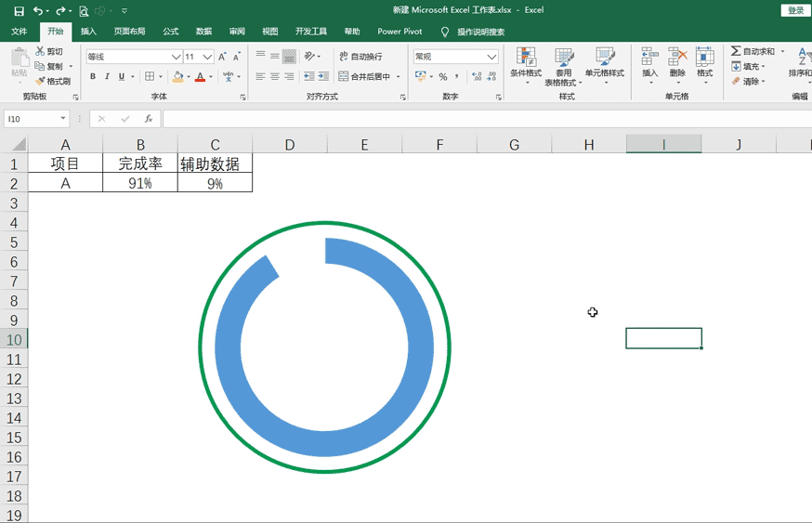Image resolution: width=812 pixels, height=523 pixels.
Task: Click the percent style % icon
Action: (443, 76)
